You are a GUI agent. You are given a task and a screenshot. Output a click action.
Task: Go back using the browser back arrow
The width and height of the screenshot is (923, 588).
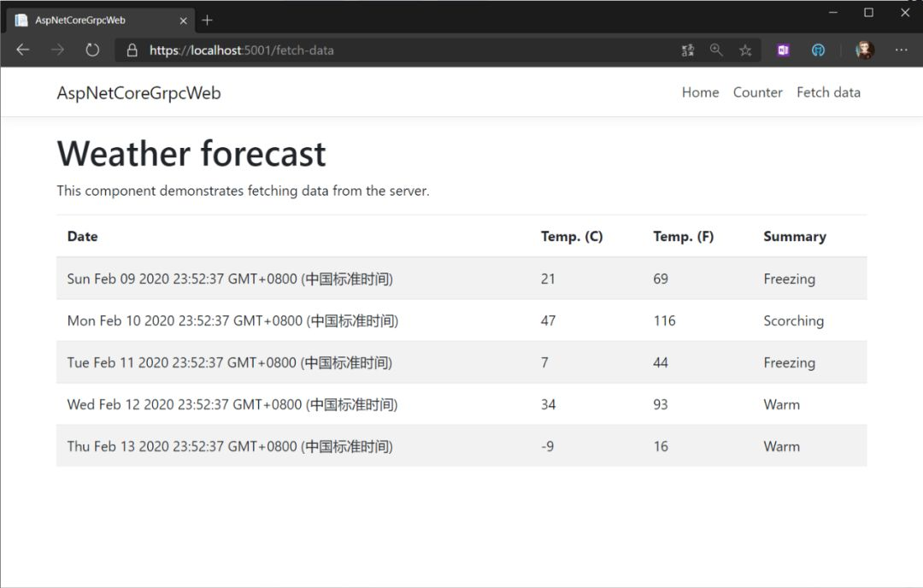tap(23, 50)
